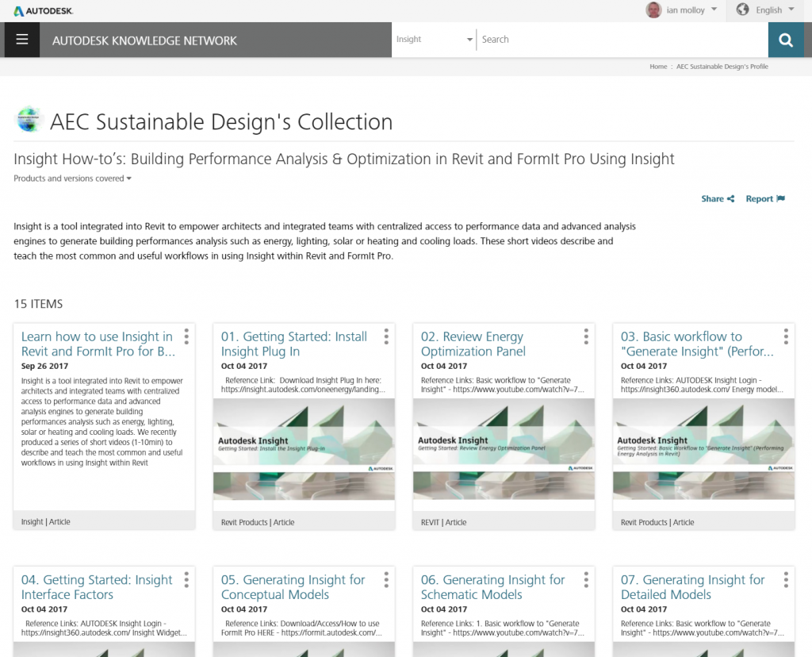812x657 pixels.
Task: Open '01. Getting Started: Install Insight Plug In'
Action: (x=293, y=344)
